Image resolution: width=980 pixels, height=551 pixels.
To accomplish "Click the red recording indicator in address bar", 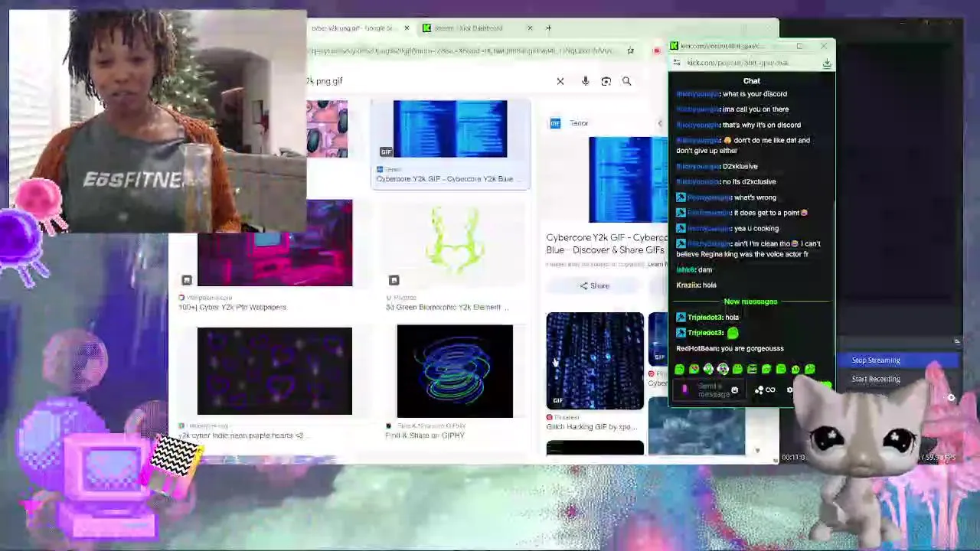I will (x=657, y=51).
